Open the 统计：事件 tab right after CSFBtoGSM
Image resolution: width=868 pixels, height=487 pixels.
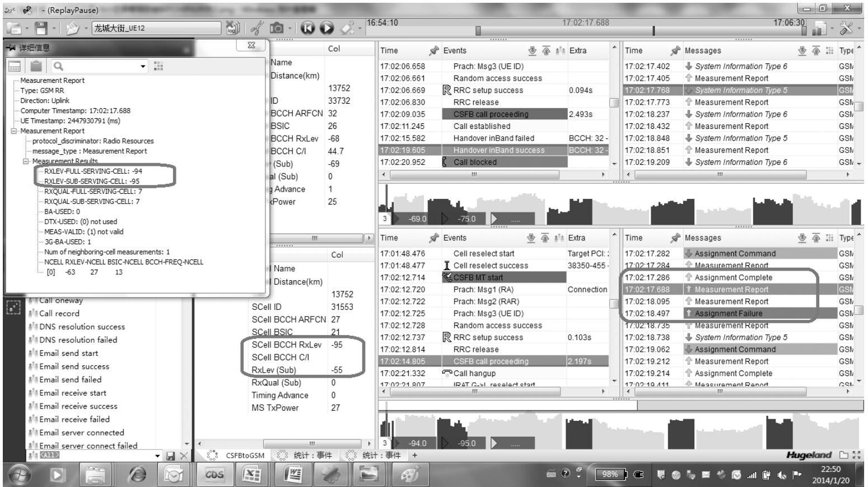306,456
